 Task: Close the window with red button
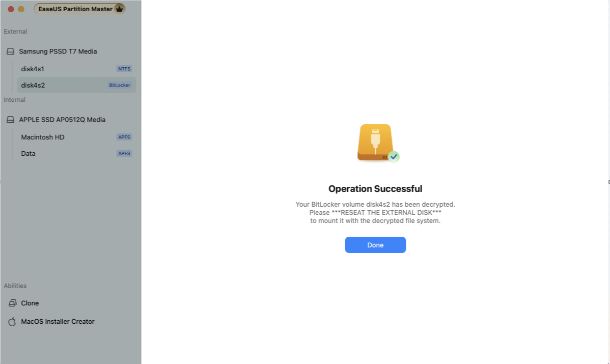tap(11, 9)
